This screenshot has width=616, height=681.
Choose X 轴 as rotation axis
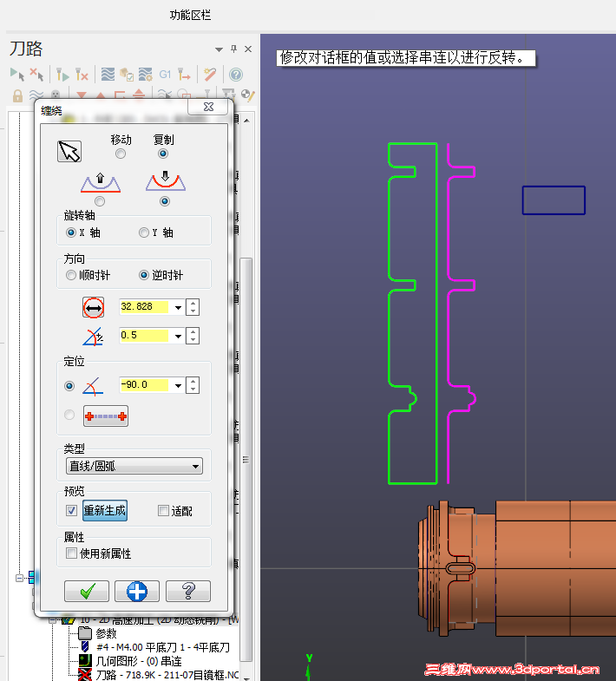tap(71, 232)
